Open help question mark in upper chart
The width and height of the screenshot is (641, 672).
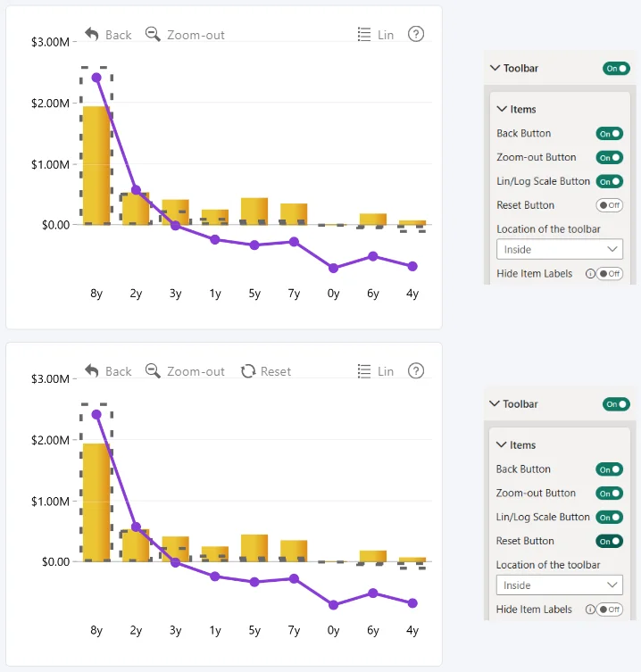416,34
